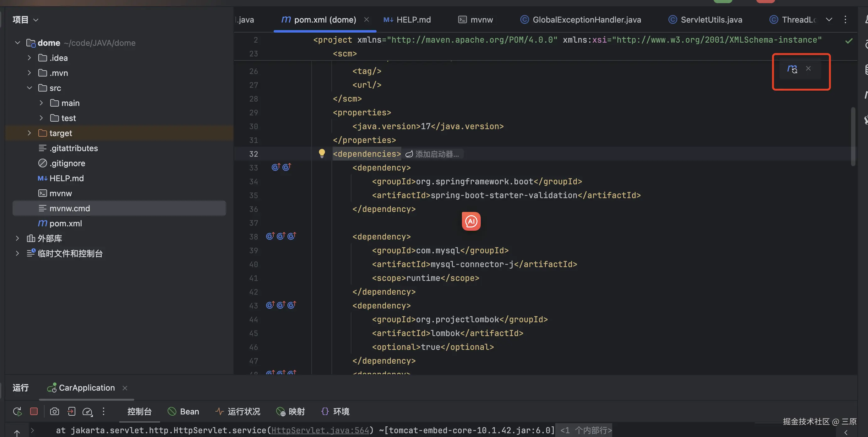The image size is (868, 437).
Task: Click the Maven reload changes icon
Action: pos(792,69)
